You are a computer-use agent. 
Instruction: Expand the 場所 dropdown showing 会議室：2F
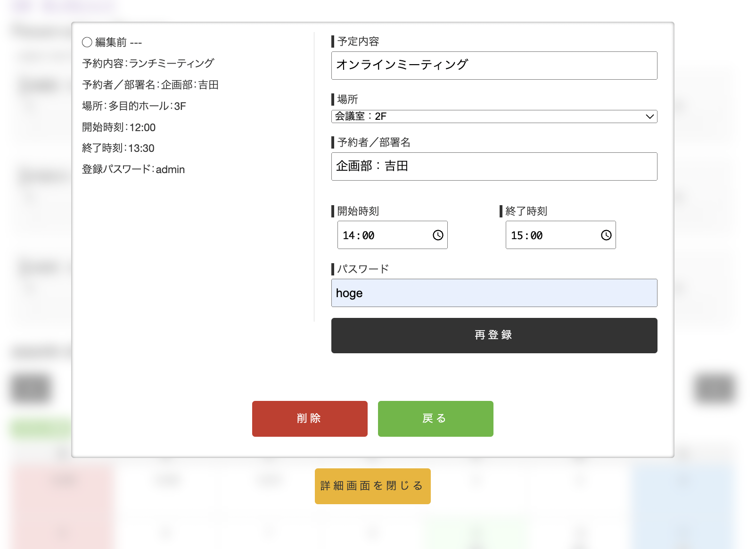click(x=494, y=116)
